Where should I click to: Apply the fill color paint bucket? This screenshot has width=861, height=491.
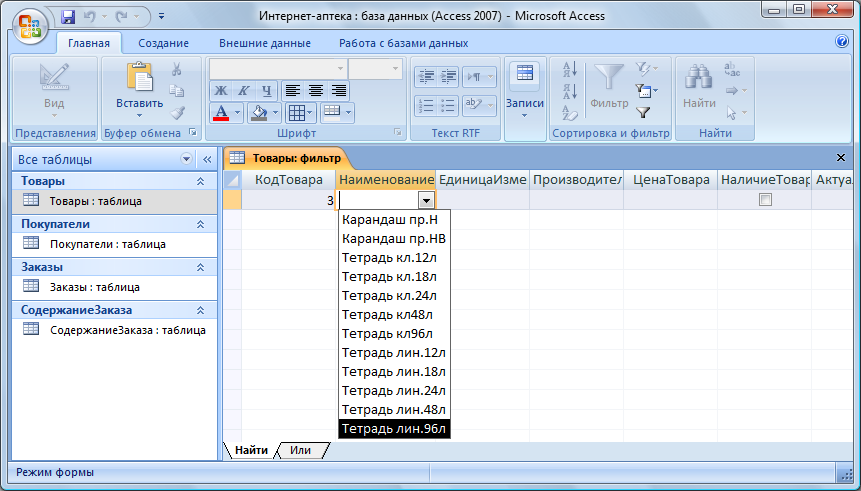pos(259,113)
